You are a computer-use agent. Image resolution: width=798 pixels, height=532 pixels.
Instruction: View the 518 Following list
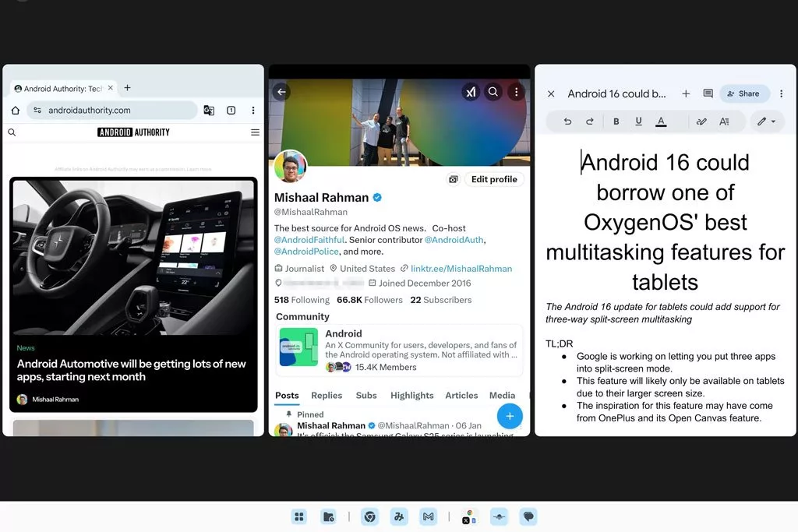point(302,300)
